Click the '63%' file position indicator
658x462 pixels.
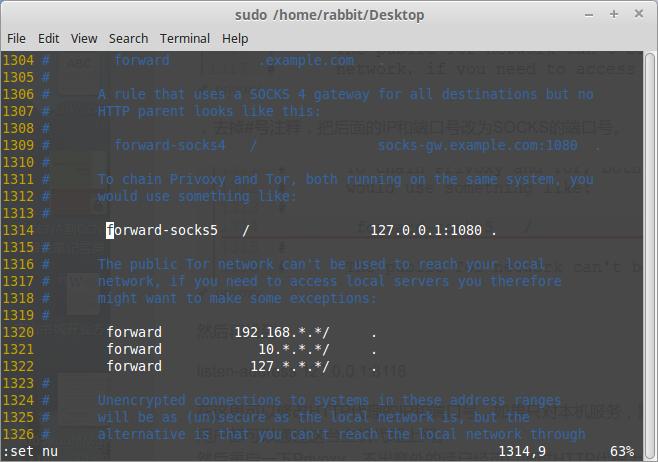[x=622, y=452]
